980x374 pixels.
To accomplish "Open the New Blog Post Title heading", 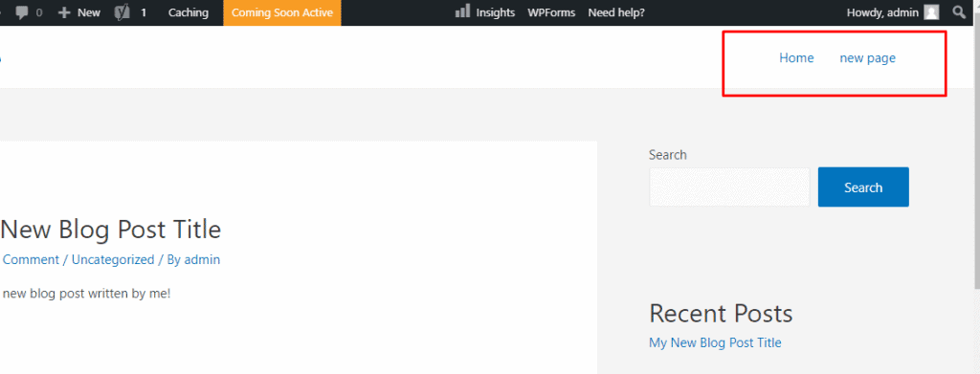I will tap(111, 230).
